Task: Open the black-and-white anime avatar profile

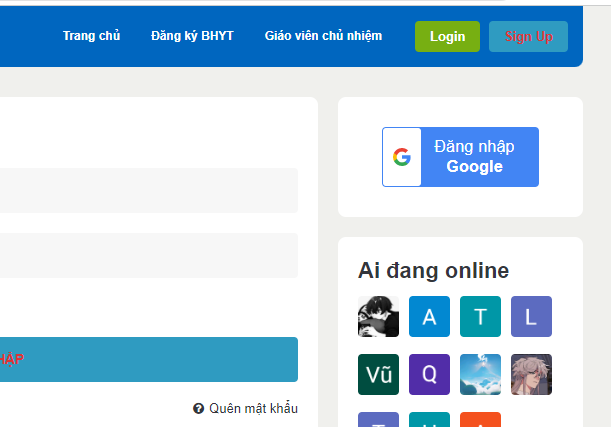Action: [378, 317]
